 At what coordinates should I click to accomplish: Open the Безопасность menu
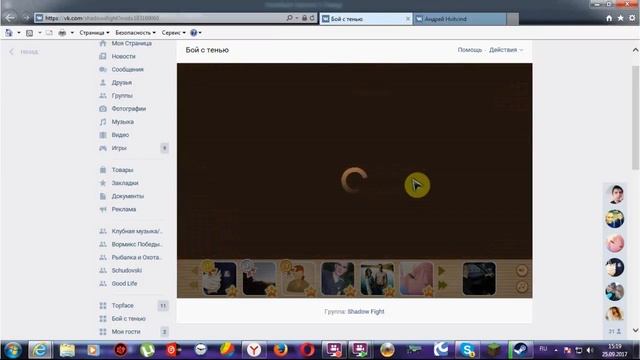135,33
